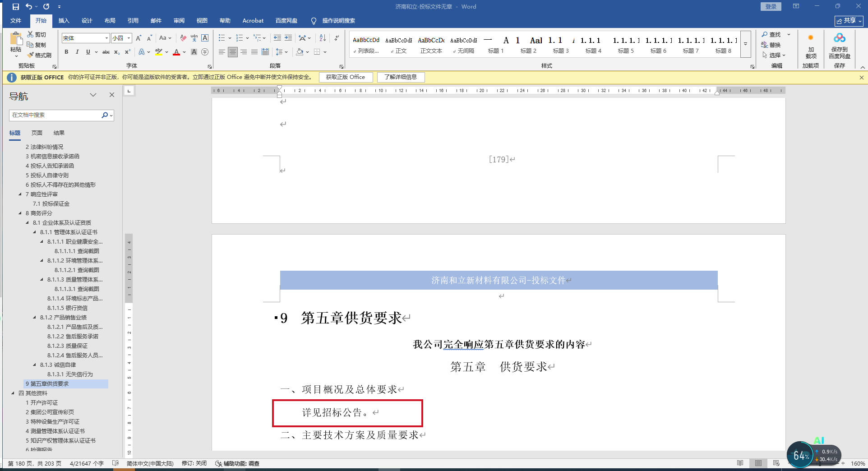Click the 了解详细信息 button

pos(401,77)
